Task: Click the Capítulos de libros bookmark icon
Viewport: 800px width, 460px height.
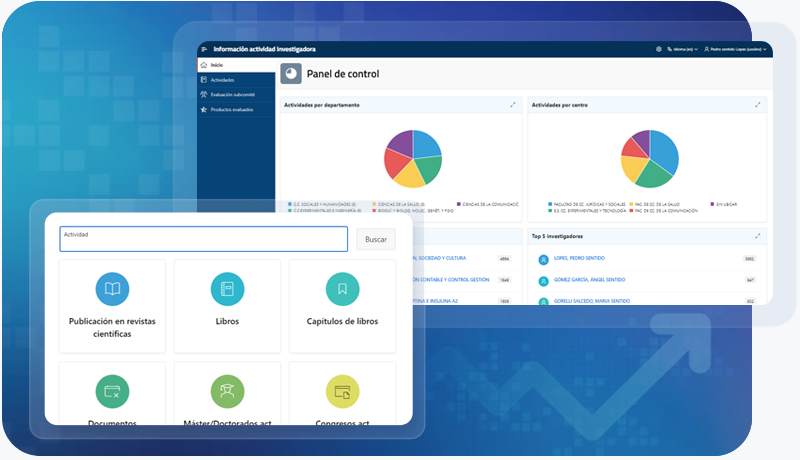Action: (343, 289)
